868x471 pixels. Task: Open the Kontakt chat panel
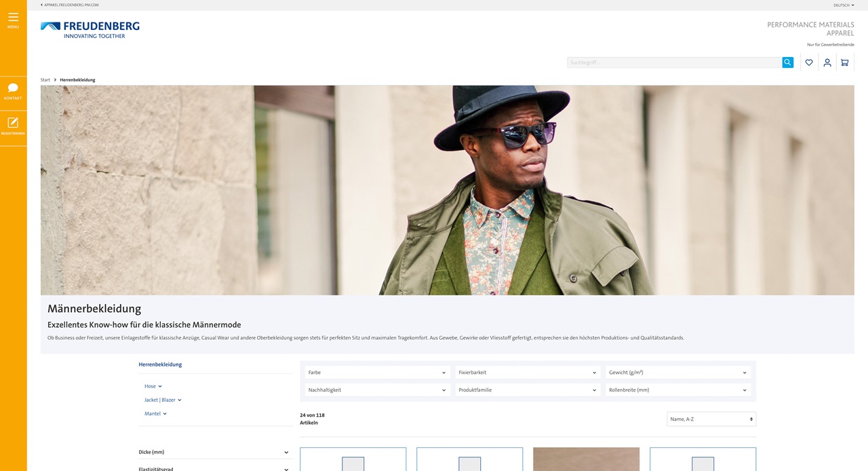tap(13, 91)
